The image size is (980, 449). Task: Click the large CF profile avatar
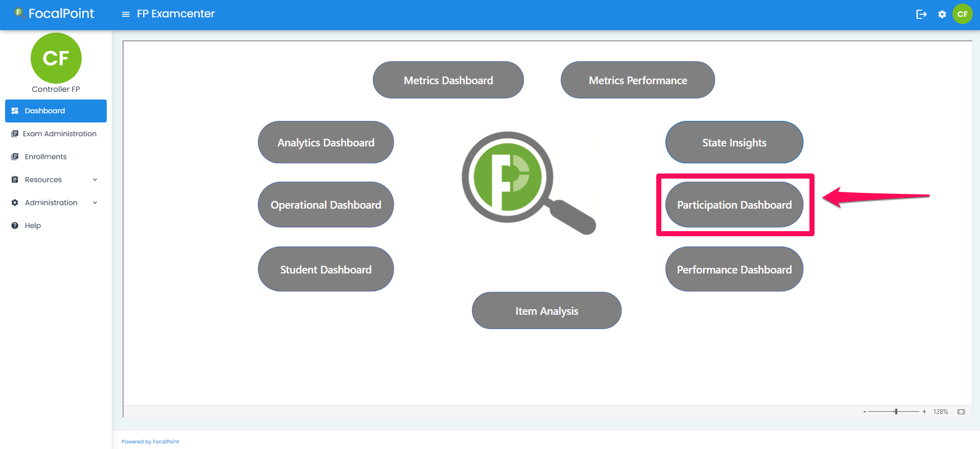pyautogui.click(x=56, y=58)
